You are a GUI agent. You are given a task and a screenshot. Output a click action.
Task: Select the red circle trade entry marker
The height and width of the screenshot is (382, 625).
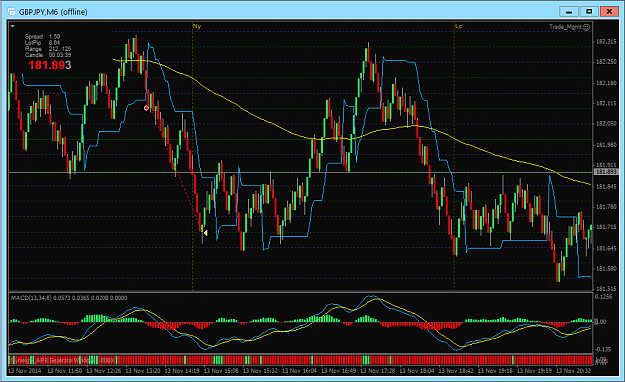(x=146, y=108)
